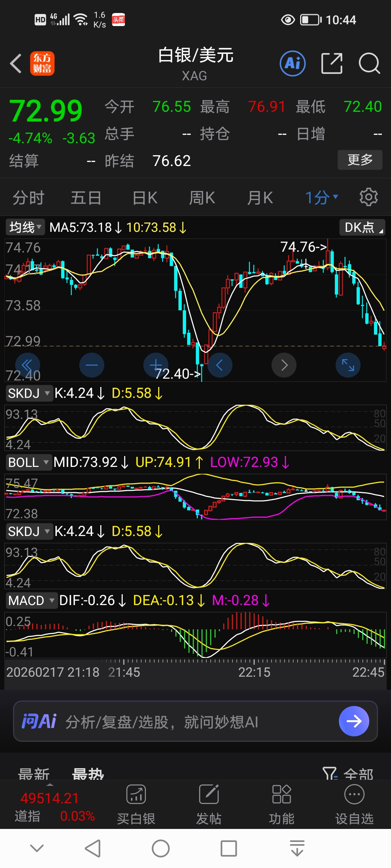
Task: Tap the 72.40 low marker on chart
Action: (178, 374)
